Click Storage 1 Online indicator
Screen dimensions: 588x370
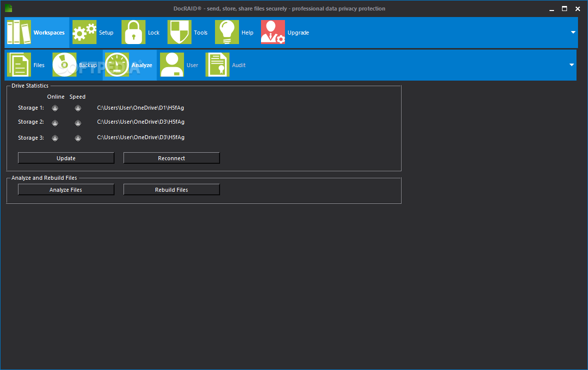coord(55,108)
